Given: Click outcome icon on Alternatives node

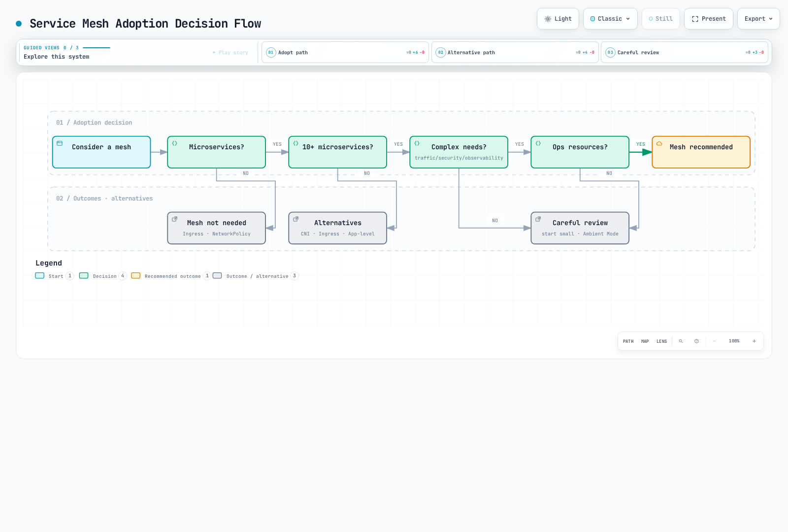Looking at the screenshot, I should [295, 219].
